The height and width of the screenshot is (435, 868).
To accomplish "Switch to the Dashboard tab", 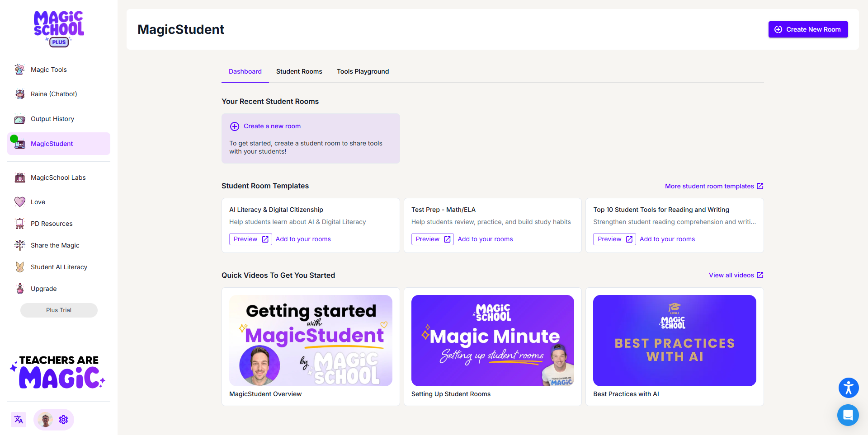I will (245, 71).
